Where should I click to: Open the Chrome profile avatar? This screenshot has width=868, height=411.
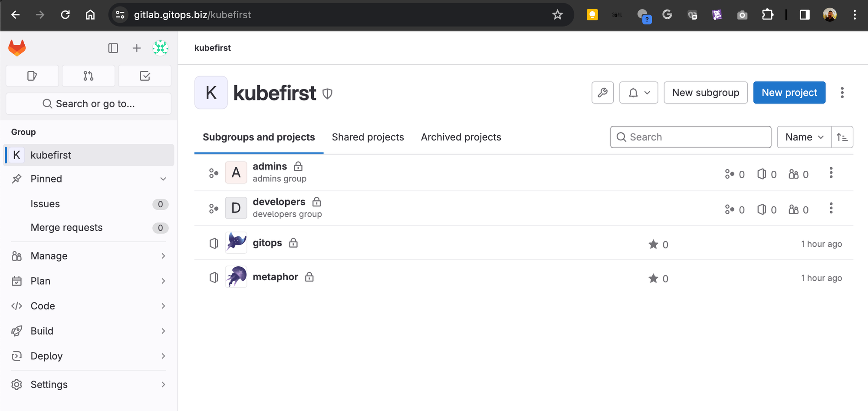click(x=830, y=15)
